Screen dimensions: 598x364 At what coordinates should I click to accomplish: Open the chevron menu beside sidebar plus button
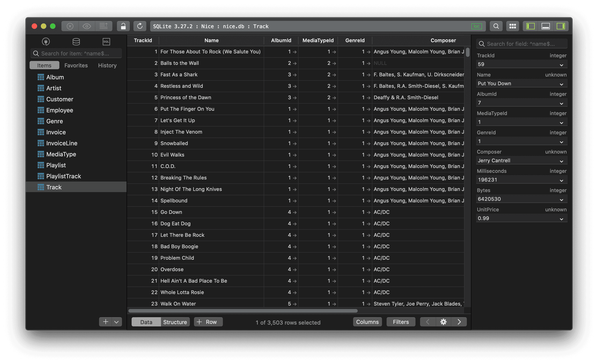(117, 322)
